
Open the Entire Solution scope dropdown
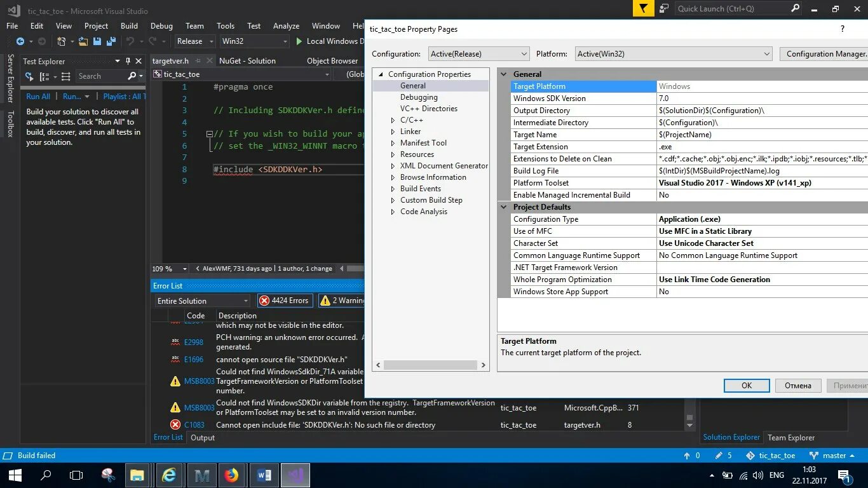pos(203,301)
